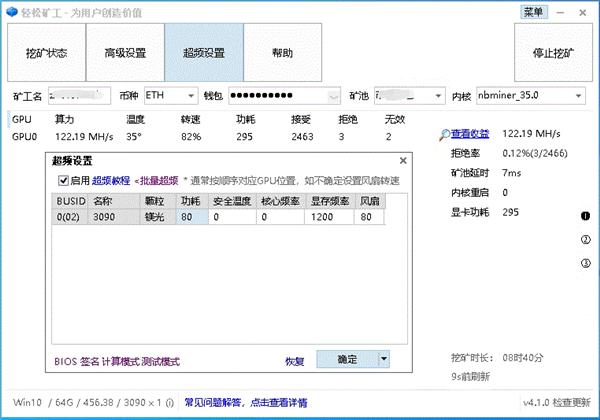Click the 钱包 password field
600x420 pixels.
point(284,96)
